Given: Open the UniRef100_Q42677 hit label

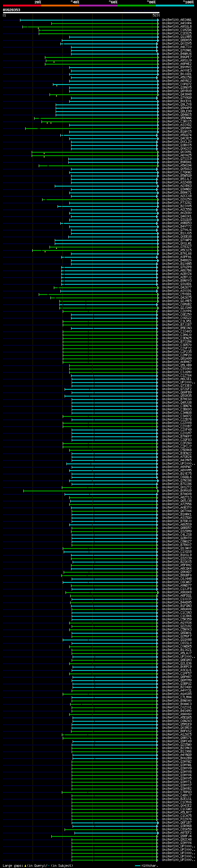Looking at the screenshot, I should coord(177,287).
